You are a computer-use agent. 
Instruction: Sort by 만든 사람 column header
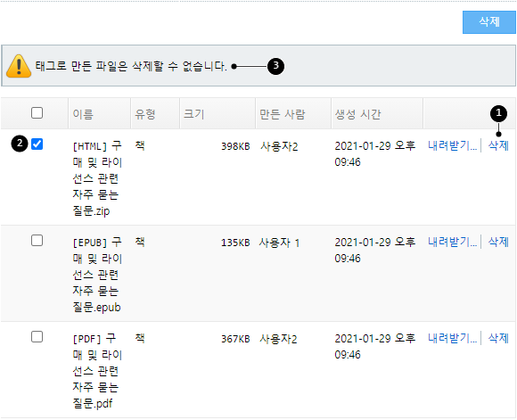click(x=283, y=114)
